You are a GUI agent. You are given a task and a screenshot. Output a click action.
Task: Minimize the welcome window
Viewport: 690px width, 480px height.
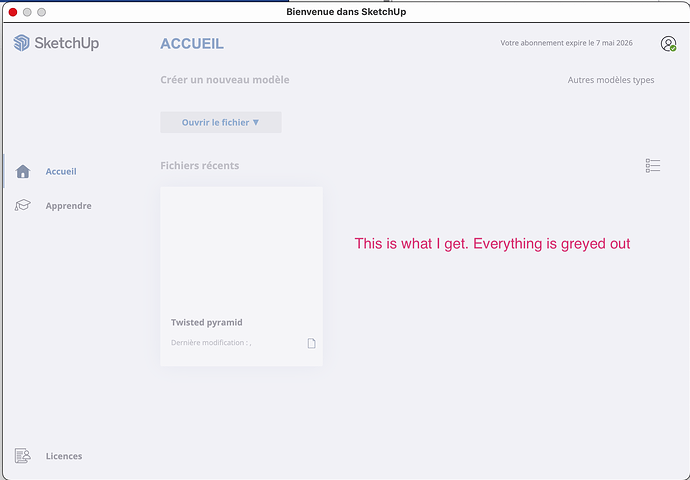point(27,12)
